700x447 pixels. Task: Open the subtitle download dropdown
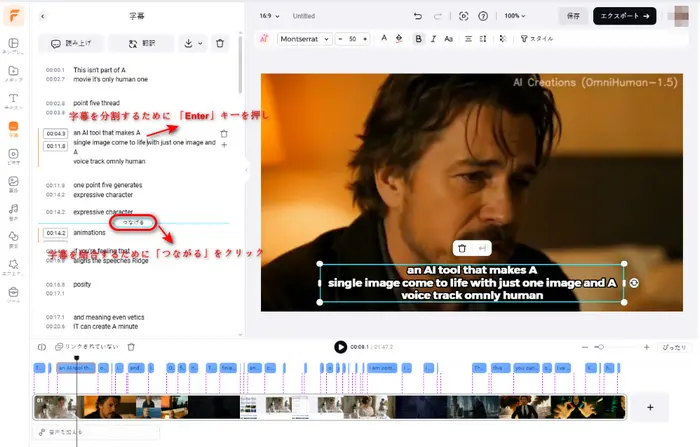point(193,43)
